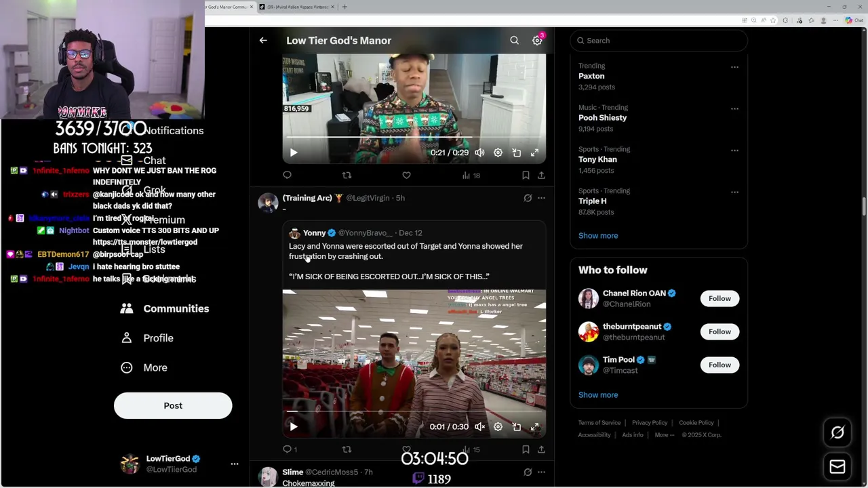Follow theburntpeanut
The width and height of the screenshot is (868, 488).
(x=719, y=332)
